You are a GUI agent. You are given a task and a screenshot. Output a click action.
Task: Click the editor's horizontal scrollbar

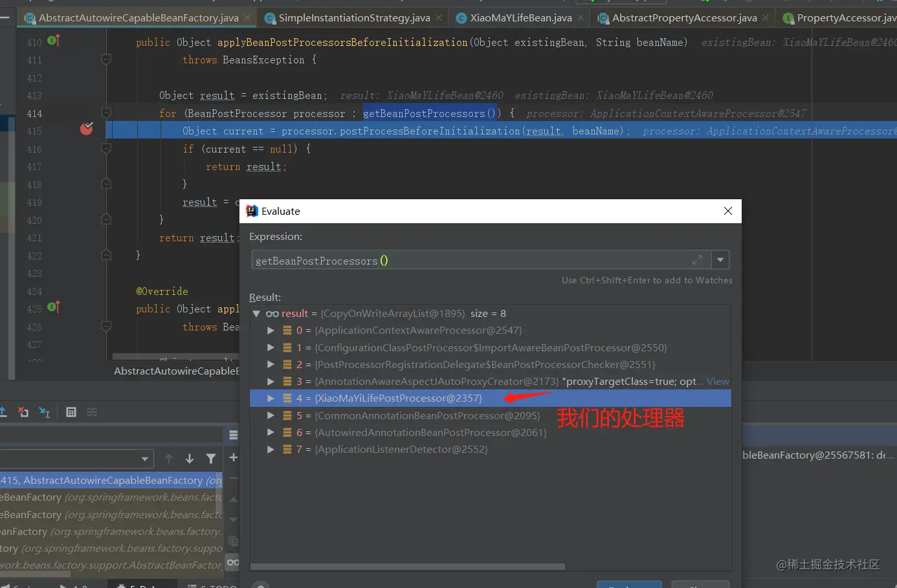[176, 356]
